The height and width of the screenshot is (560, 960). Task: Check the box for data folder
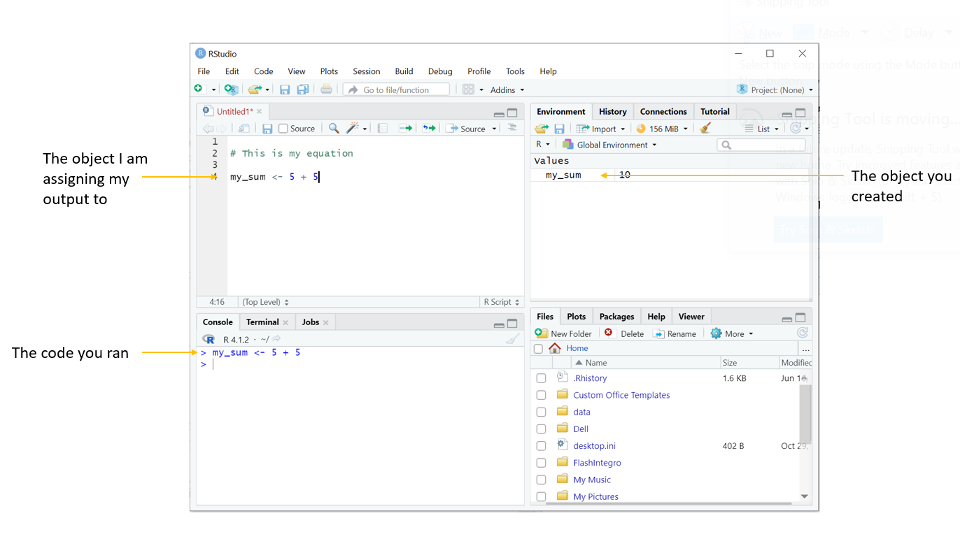click(x=541, y=412)
